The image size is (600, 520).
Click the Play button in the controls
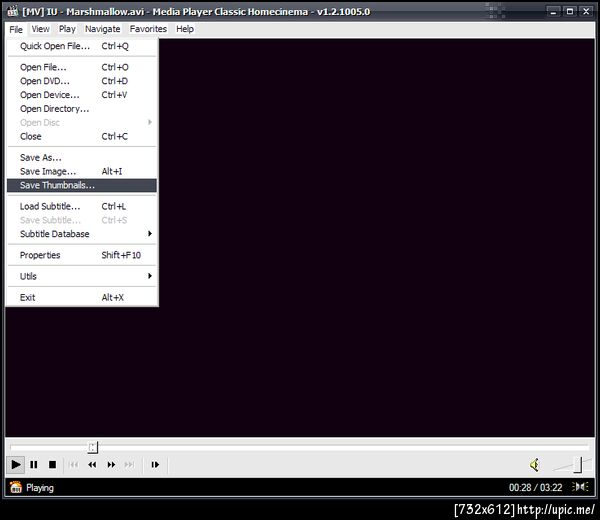coord(16,465)
